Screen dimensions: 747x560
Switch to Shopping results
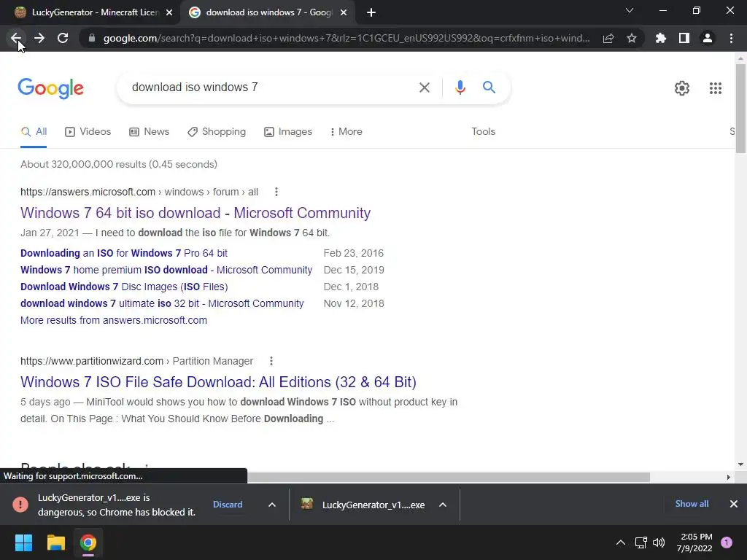tap(217, 132)
